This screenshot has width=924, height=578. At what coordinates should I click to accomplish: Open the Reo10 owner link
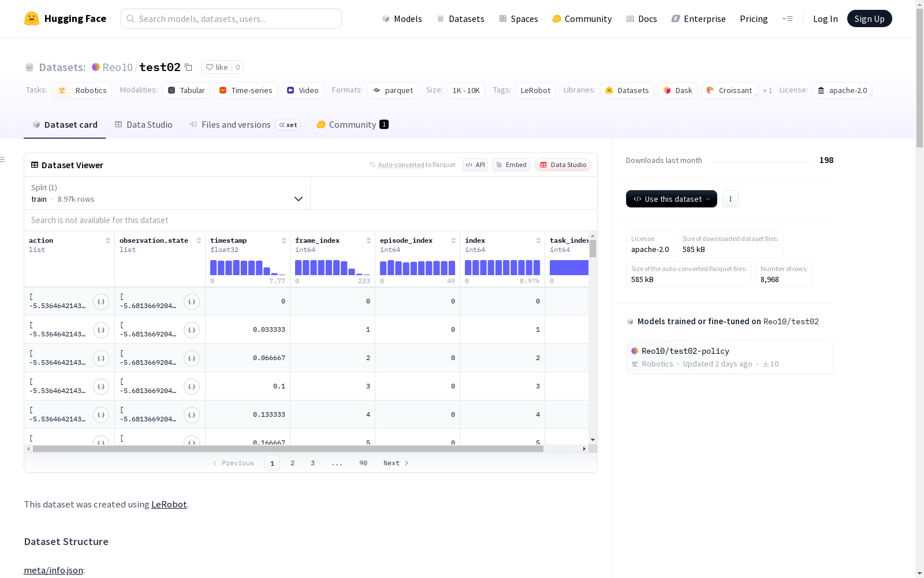(x=117, y=67)
